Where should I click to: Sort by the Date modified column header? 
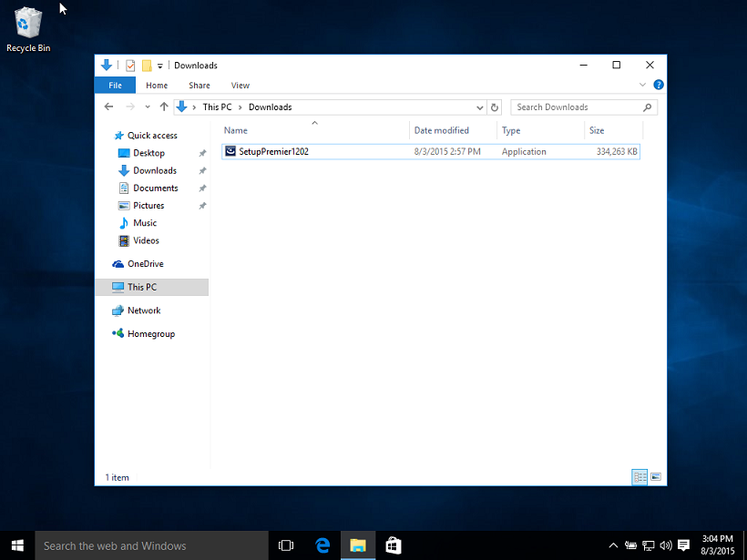coord(453,130)
